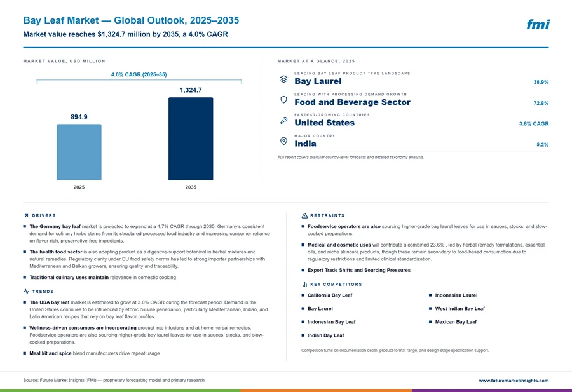Click the 1,324.7 value label

pyautogui.click(x=191, y=90)
